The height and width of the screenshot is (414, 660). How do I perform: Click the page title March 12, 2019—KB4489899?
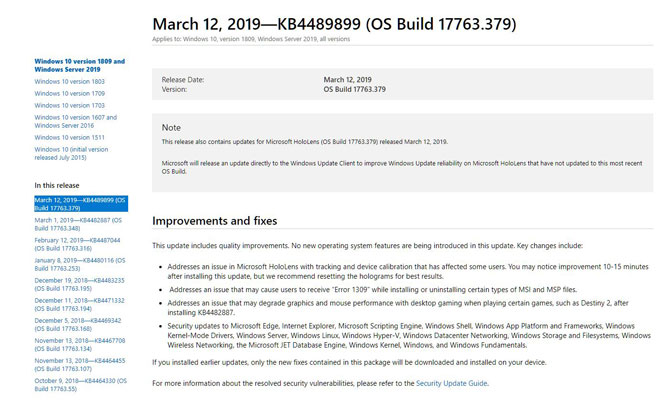334,24
